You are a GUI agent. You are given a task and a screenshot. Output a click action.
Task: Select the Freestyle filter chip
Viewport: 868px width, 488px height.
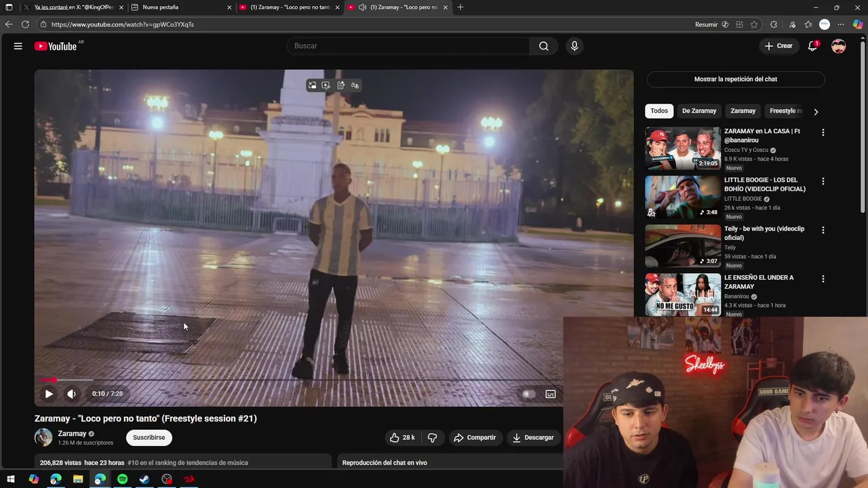[785, 111]
